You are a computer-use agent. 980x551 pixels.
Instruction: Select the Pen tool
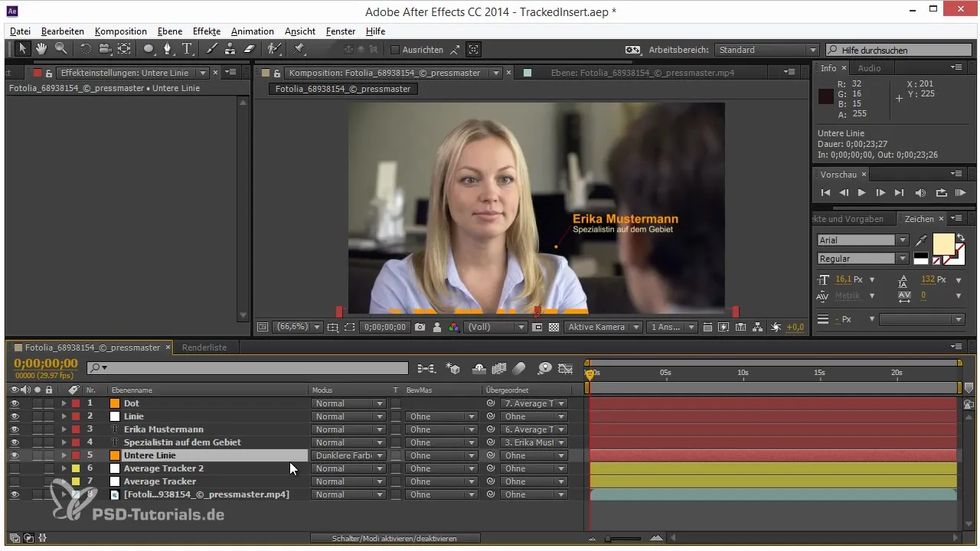(x=168, y=49)
